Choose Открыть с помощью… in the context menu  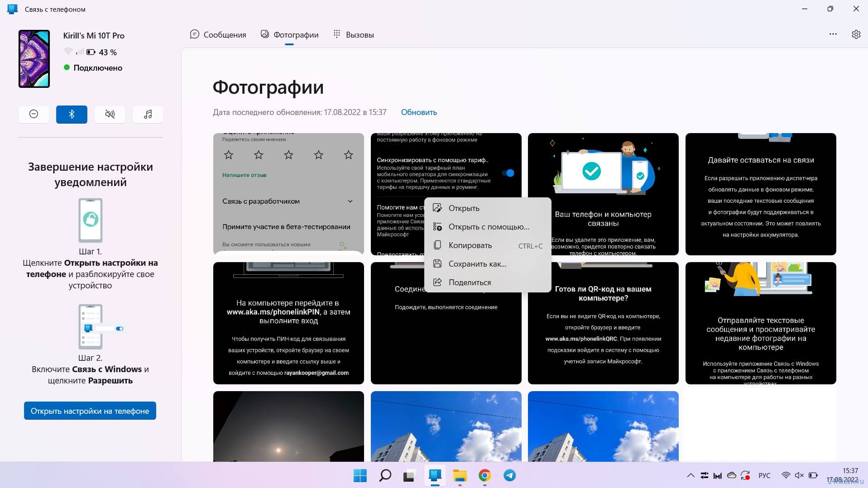click(x=488, y=227)
